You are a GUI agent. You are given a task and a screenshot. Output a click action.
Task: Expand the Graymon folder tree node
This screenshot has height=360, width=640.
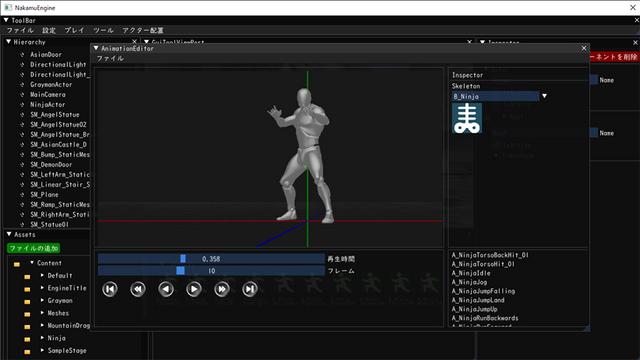click(42, 300)
